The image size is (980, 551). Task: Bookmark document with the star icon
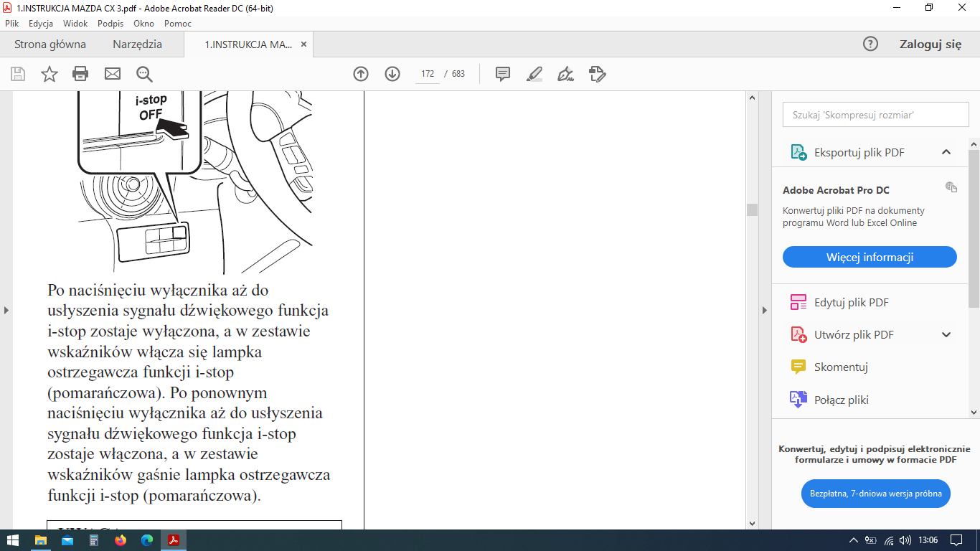click(x=50, y=74)
